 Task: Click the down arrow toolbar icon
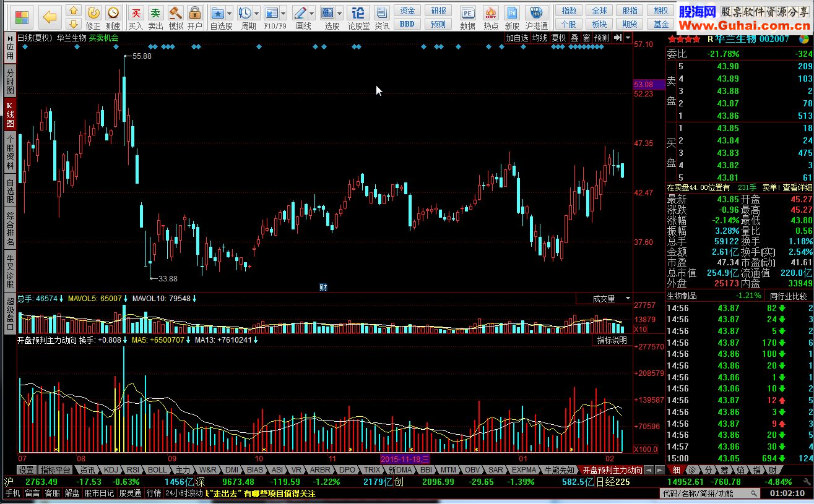73,24
